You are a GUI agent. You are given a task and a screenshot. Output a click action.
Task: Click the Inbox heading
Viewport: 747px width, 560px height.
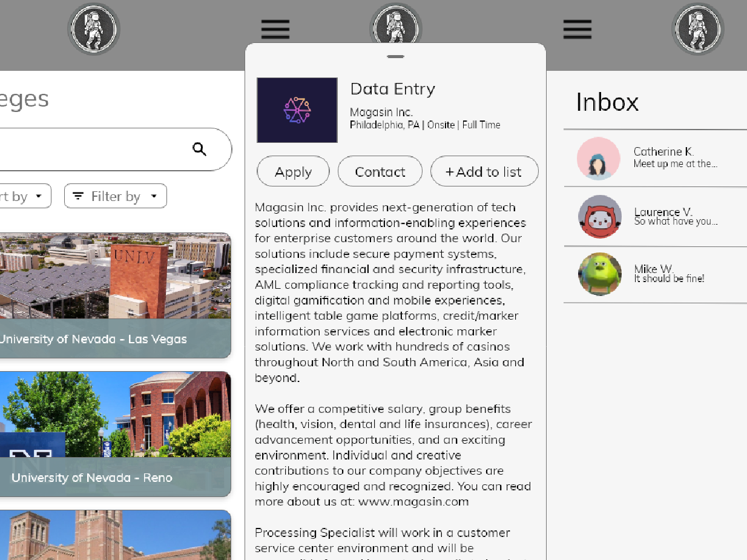pos(607,102)
